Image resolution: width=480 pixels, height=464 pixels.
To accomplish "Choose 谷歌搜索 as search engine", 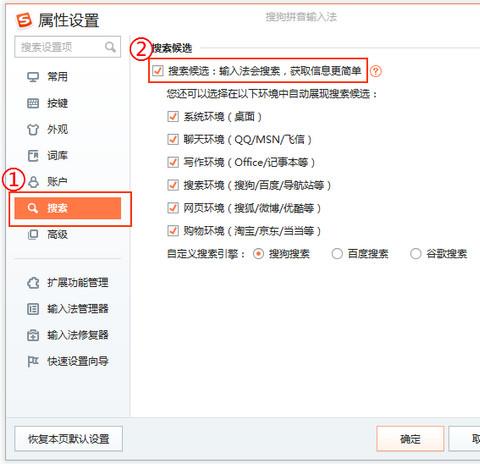I will pyautogui.click(x=416, y=254).
